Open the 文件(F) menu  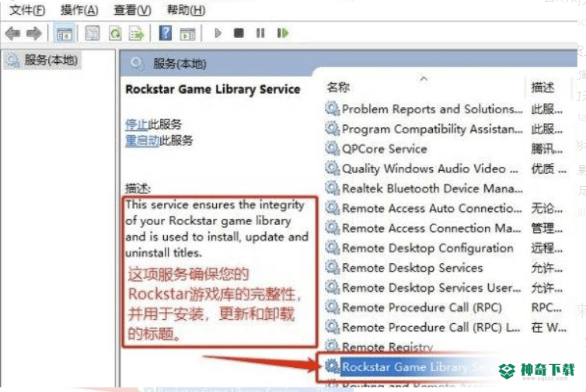coord(27,10)
